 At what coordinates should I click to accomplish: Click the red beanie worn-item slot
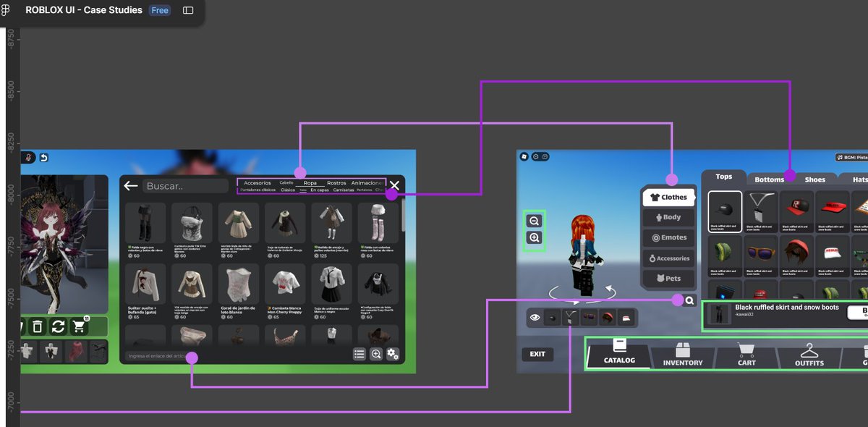click(x=608, y=317)
